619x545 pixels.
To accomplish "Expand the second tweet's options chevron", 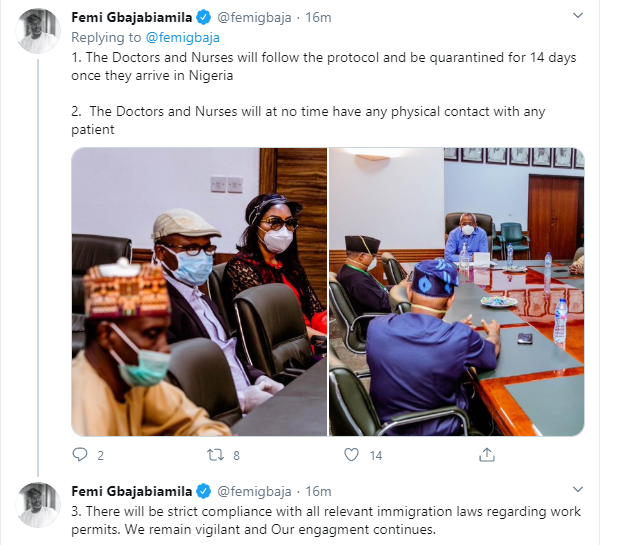I will point(578,490).
